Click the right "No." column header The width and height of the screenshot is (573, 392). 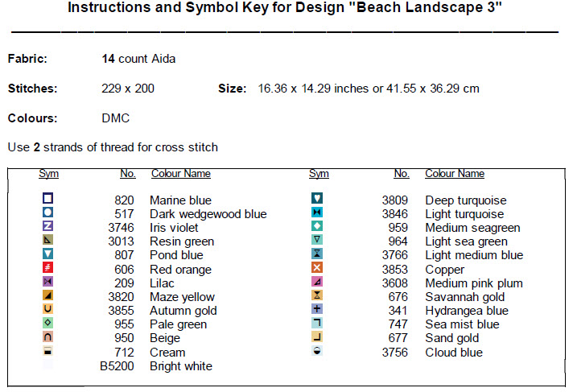[402, 174]
